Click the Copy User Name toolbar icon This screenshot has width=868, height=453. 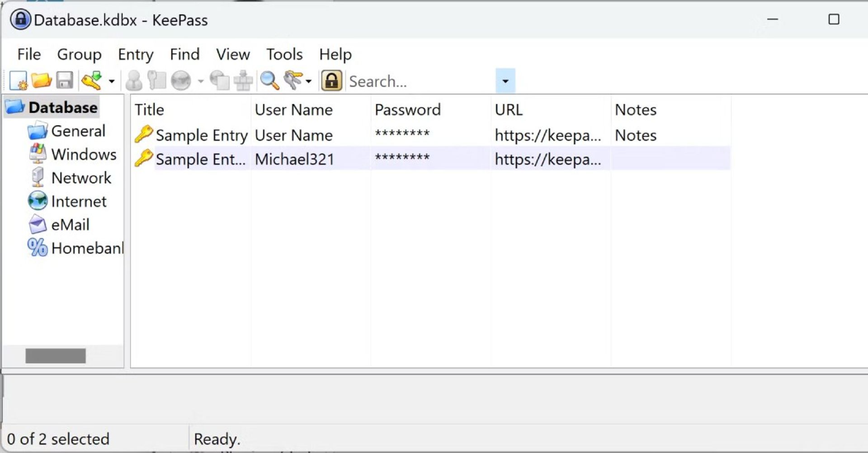click(134, 81)
